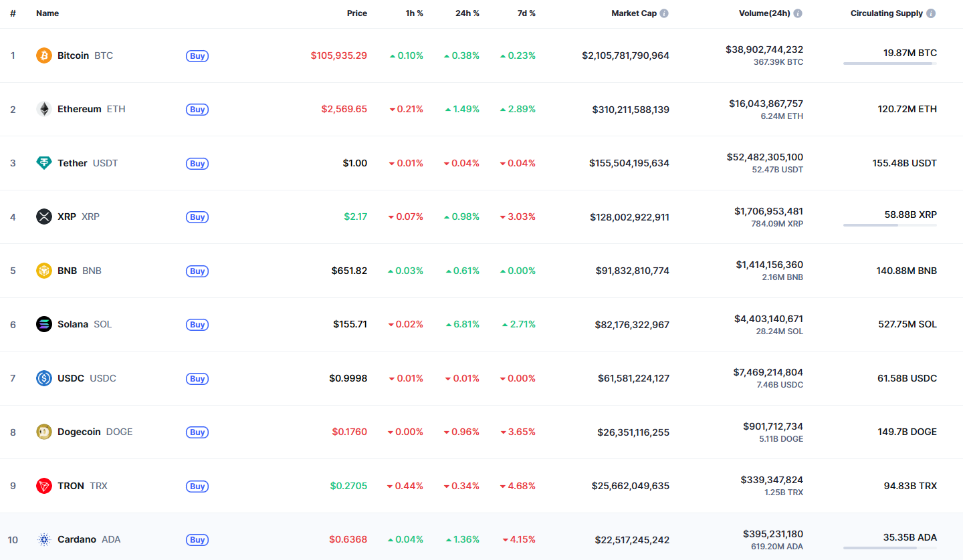The image size is (963, 560).
Task: Sort by 1h % column header
Action: [415, 13]
